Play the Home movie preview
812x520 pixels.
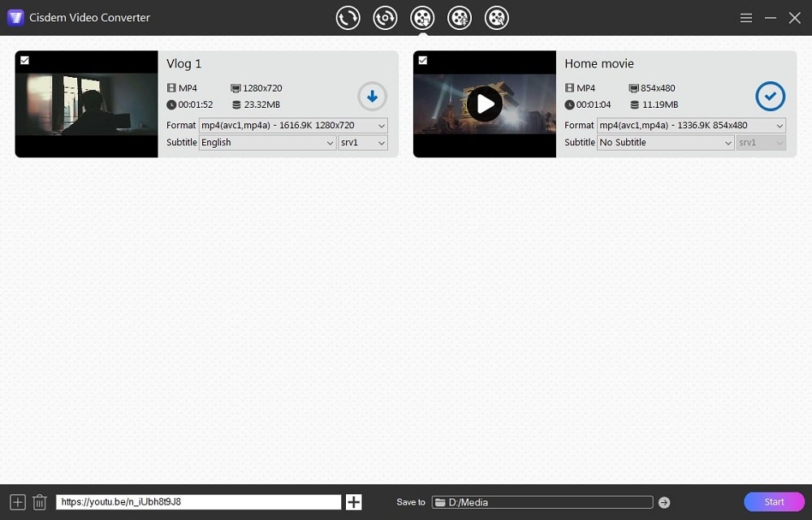pos(484,104)
